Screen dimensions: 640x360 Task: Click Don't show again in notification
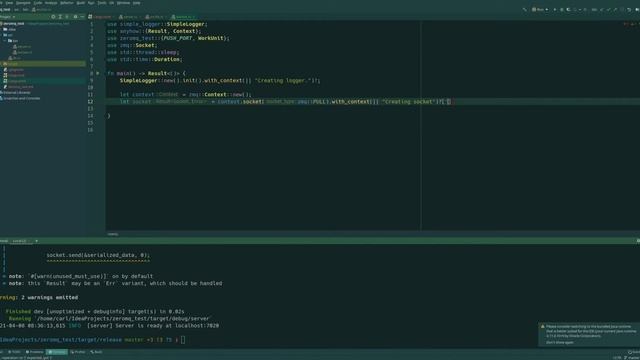pyautogui.click(x=560, y=342)
